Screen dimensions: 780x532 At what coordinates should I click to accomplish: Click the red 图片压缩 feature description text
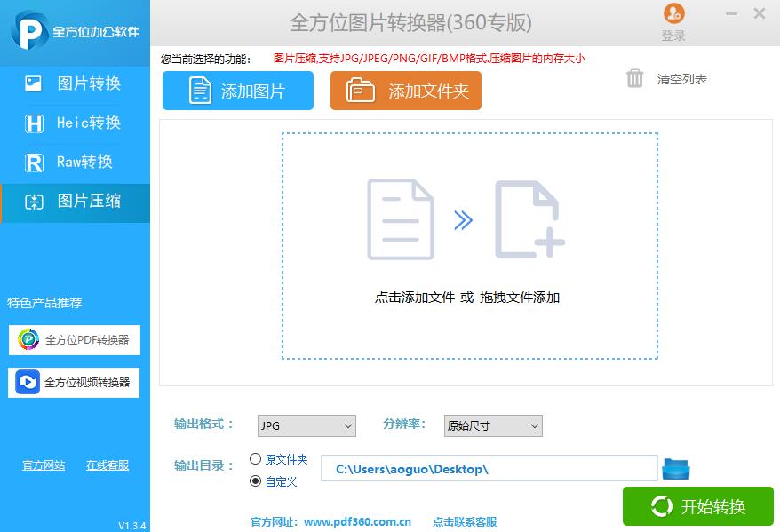point(429,58)
